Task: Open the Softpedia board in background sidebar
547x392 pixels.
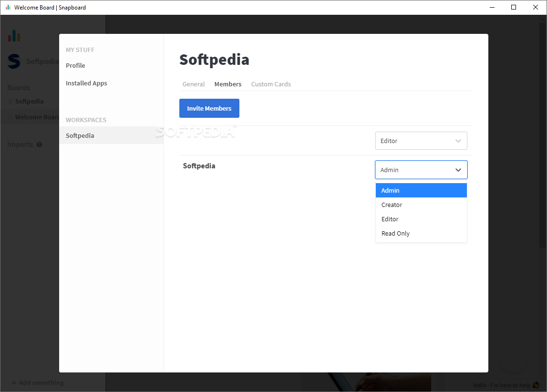Action: click(x=29, y=102)
